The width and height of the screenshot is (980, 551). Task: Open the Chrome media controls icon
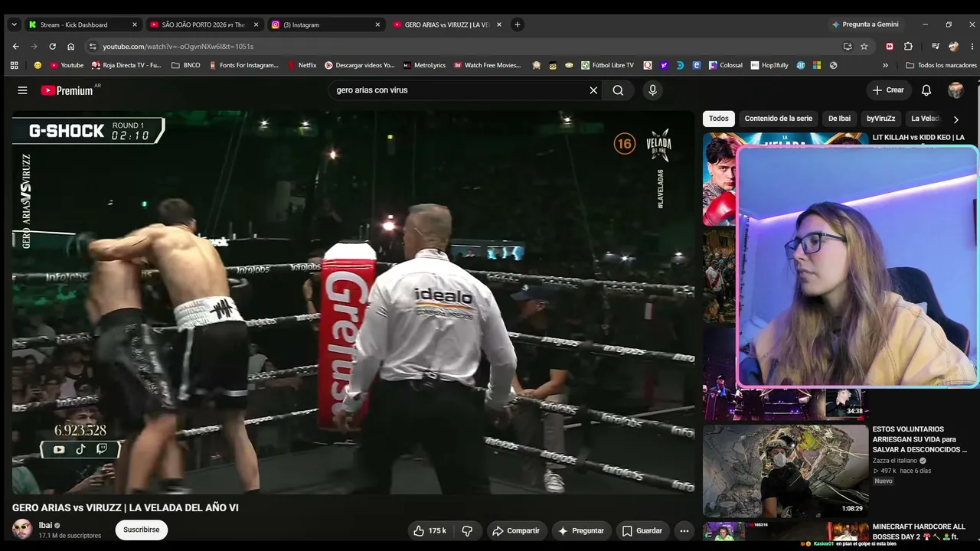(x=935, y=46)
